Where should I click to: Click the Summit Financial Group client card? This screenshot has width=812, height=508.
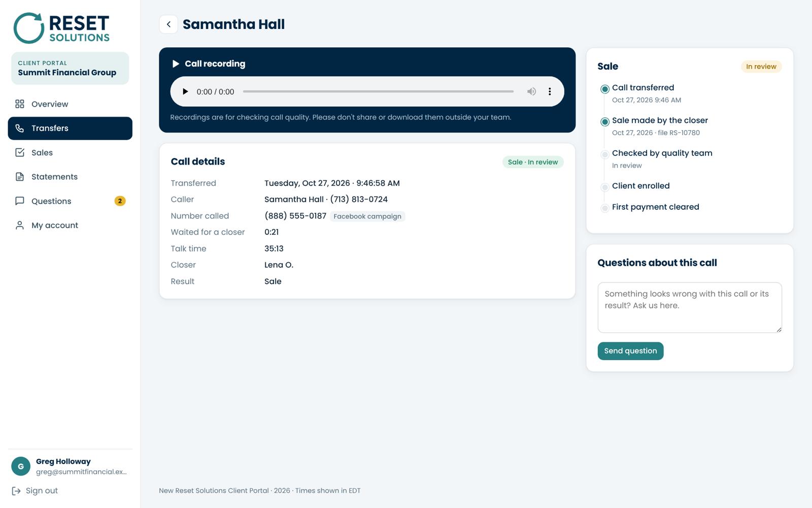click(70, 68)
